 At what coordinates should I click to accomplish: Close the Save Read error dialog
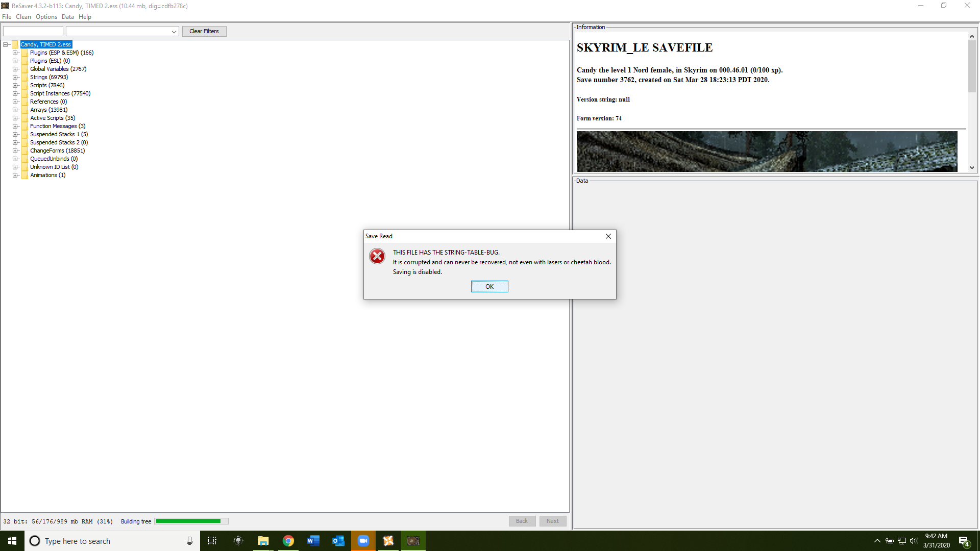pyautogui.click(x=608, y=236)
